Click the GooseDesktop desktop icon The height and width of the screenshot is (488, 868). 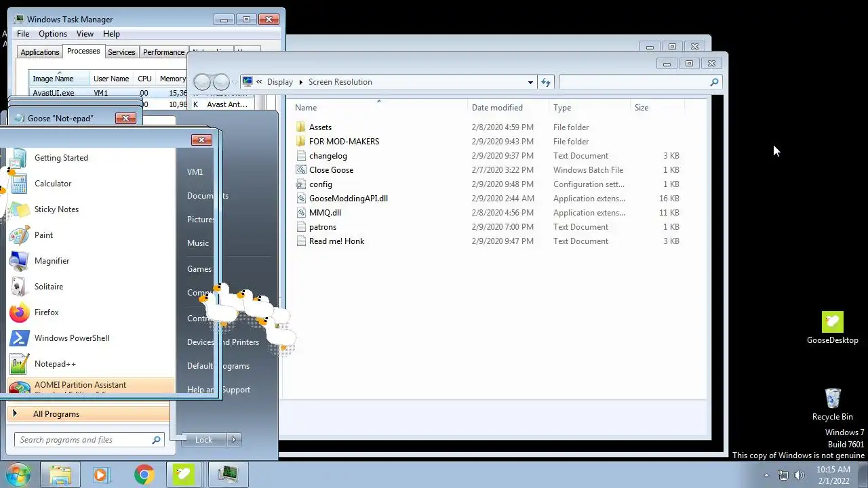coord(832,323)
